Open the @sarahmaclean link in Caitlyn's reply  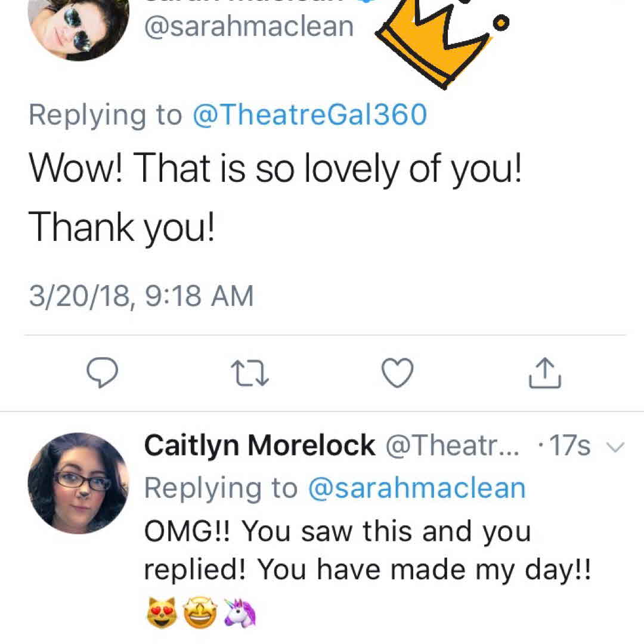point(416,488)
